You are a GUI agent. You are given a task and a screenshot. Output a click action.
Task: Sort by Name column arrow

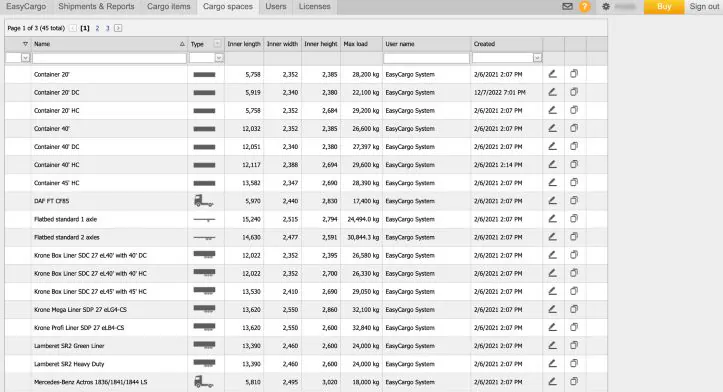[182, 44]
